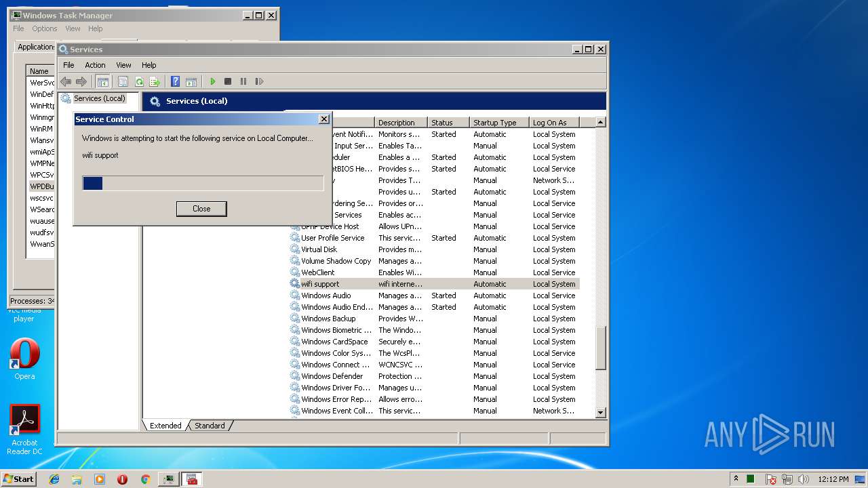Select the WebClient service row
Image resolution: width=868 pixels, height=488 pixels.
coord(434,272)
